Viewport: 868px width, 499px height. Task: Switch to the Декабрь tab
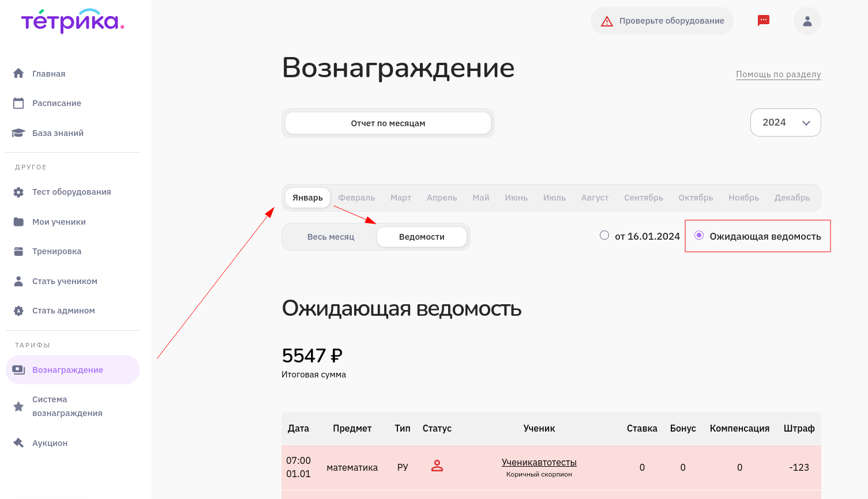(x=792, y=198)
